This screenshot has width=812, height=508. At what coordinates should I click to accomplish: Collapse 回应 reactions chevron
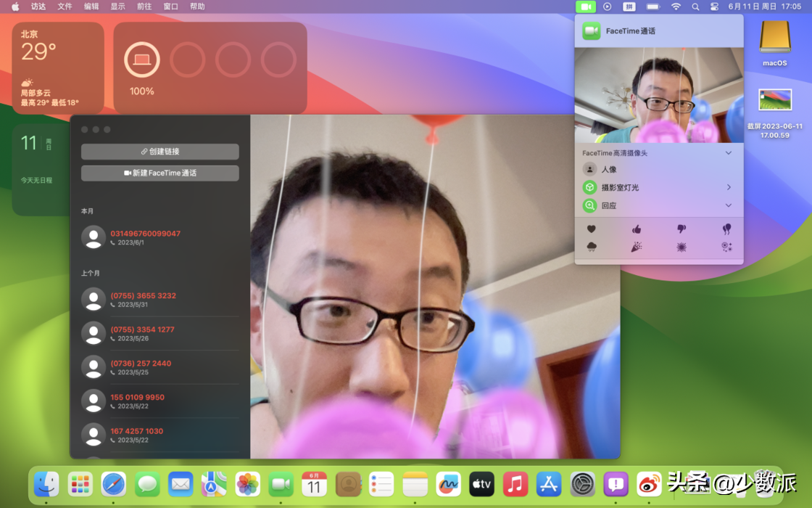pyautogui.click(x=728, y=205)
